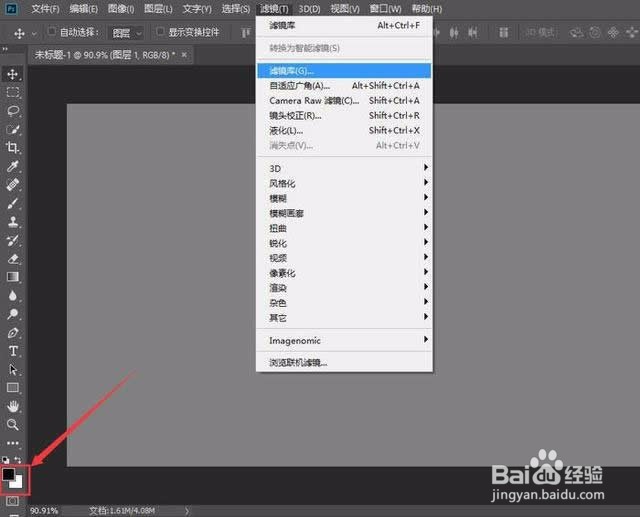Expand the 杂色 submenu
Image resolution: width=640 pixels, height=517 pixels.
[344, 303]
